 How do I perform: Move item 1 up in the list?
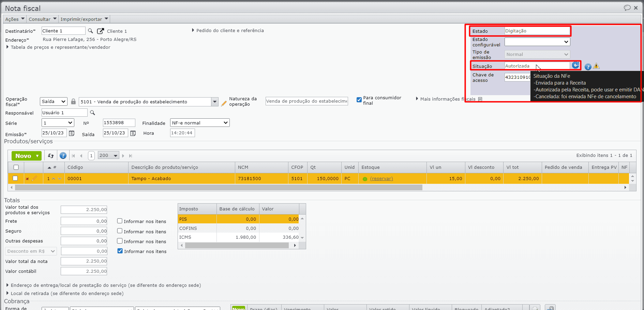coord(54,179)
